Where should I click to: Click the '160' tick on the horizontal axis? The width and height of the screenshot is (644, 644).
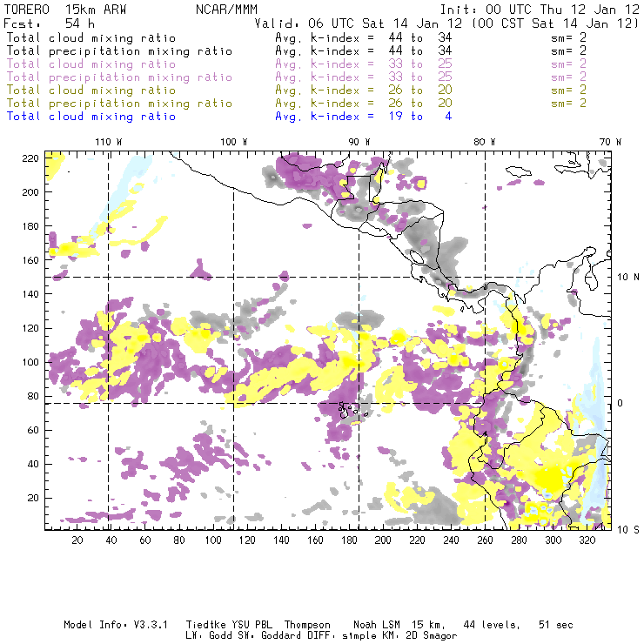pyautogui.click(x=315, y=540)
